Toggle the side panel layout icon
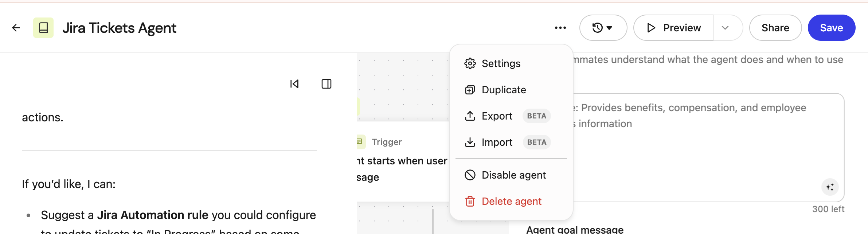The image size is (868, 234). coord(327,84)
